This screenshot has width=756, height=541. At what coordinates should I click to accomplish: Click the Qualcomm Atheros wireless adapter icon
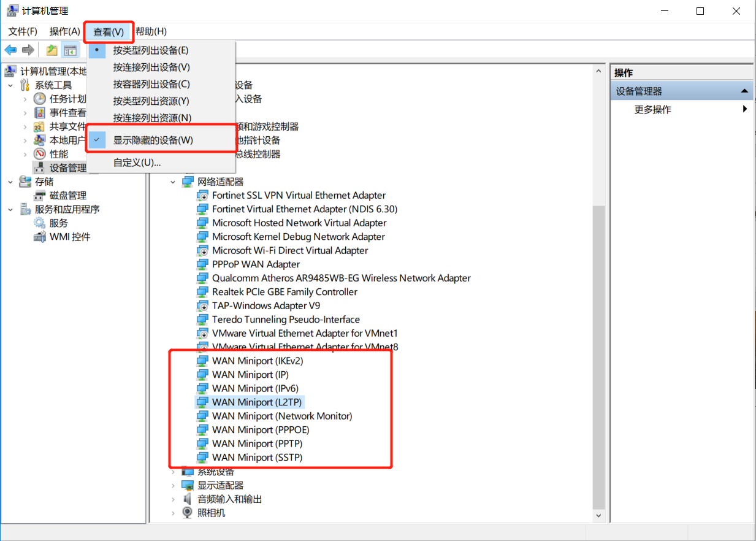coord(202,278)
